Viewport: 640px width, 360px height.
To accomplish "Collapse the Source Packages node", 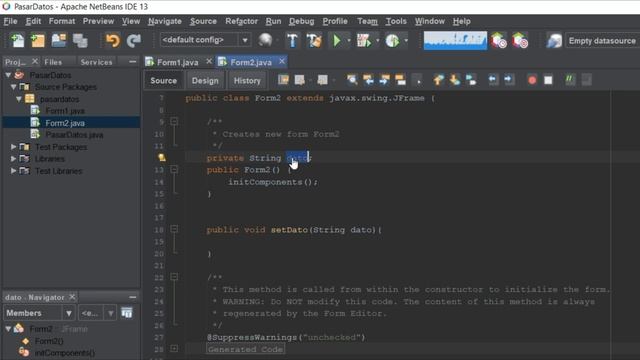I will click(x=13, y=87).
